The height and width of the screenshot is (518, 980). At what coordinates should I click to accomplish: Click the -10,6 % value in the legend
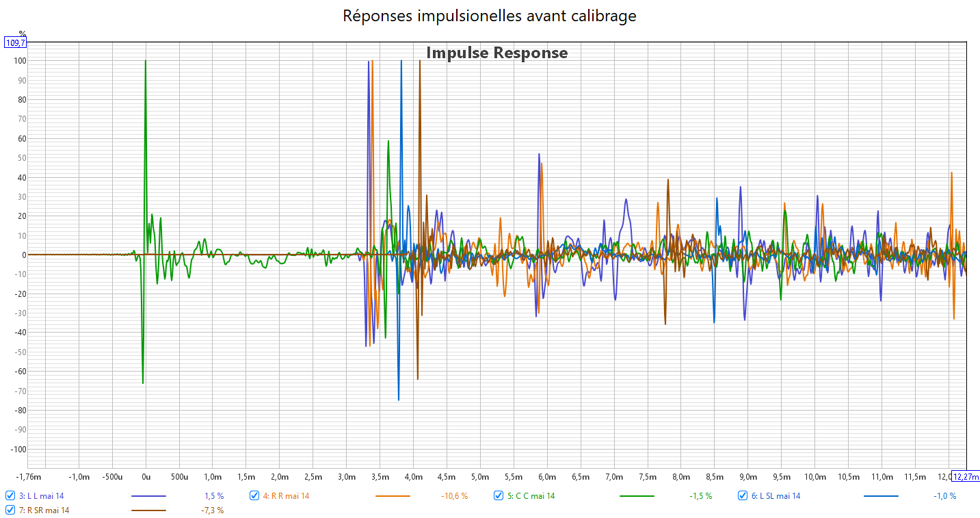click(x=454, y=496)
